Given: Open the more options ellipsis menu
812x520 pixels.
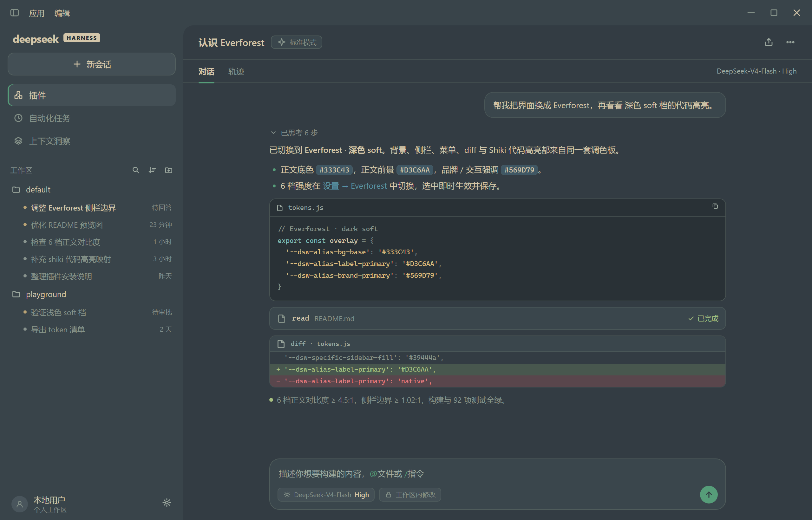Looking at the screenshot, I should [790, 42].
